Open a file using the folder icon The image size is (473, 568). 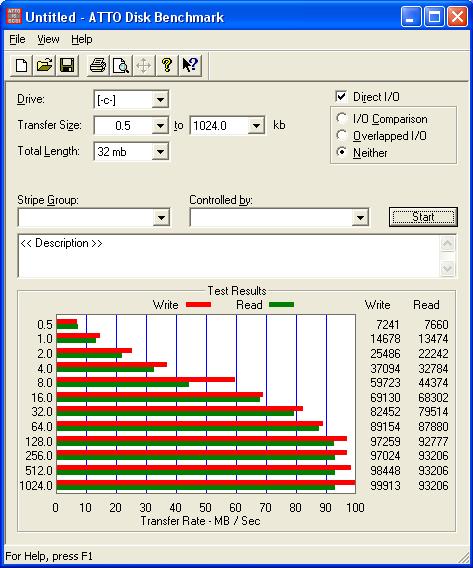pyautogui.click(x=44, y=66)
